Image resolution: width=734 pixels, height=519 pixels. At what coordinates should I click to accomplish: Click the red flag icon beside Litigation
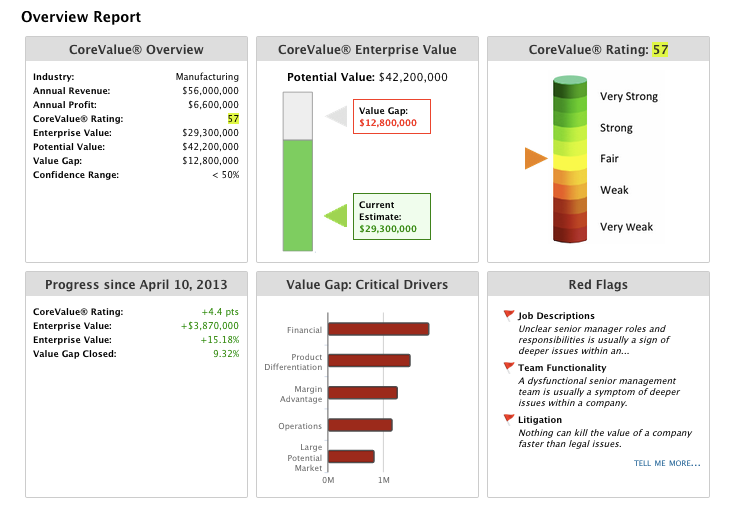509,419
